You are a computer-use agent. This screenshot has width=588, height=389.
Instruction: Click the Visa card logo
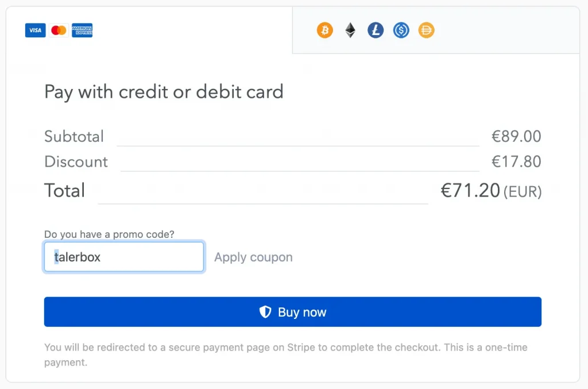[35, 30]
